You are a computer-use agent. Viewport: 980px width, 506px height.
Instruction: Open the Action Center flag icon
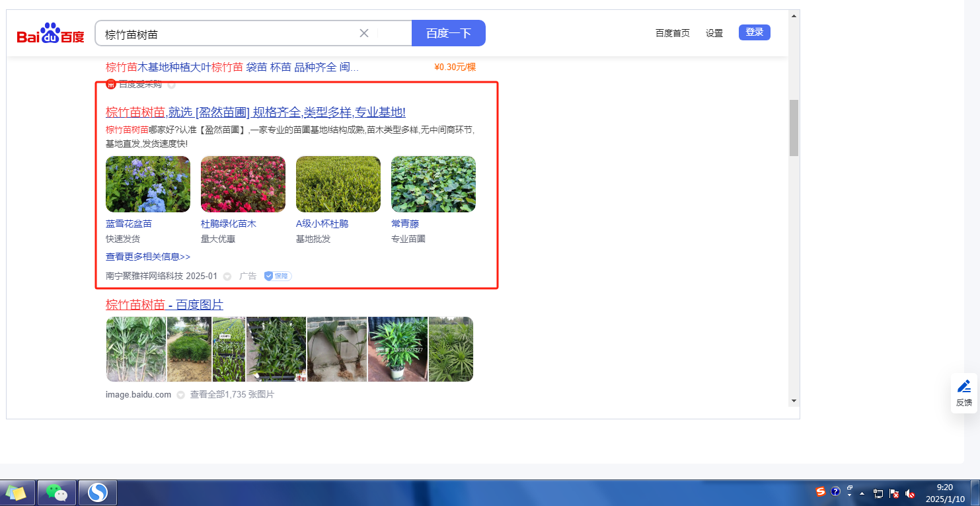point(894,493)
